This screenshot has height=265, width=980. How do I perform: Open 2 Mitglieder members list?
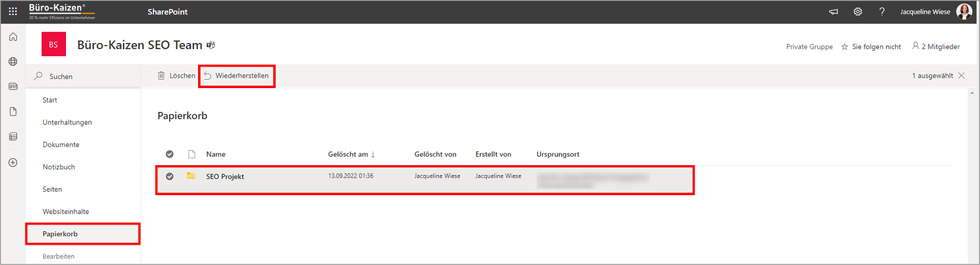tap(936, 47)
